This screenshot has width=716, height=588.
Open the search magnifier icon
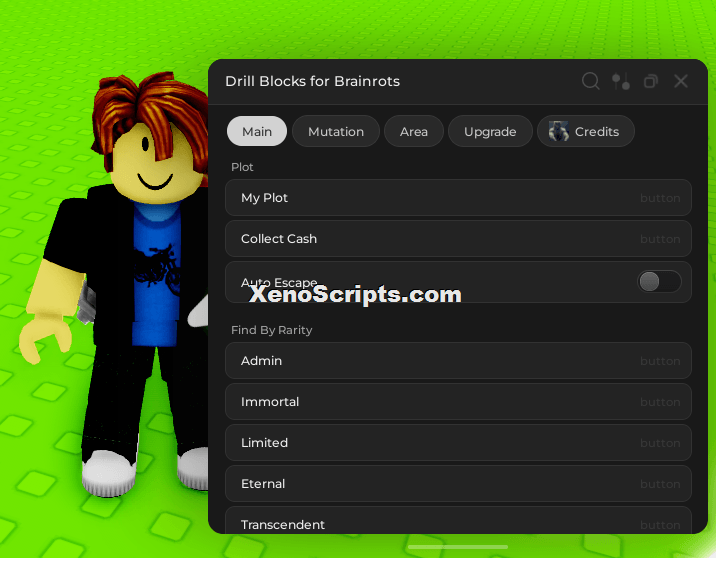point(590,81)
